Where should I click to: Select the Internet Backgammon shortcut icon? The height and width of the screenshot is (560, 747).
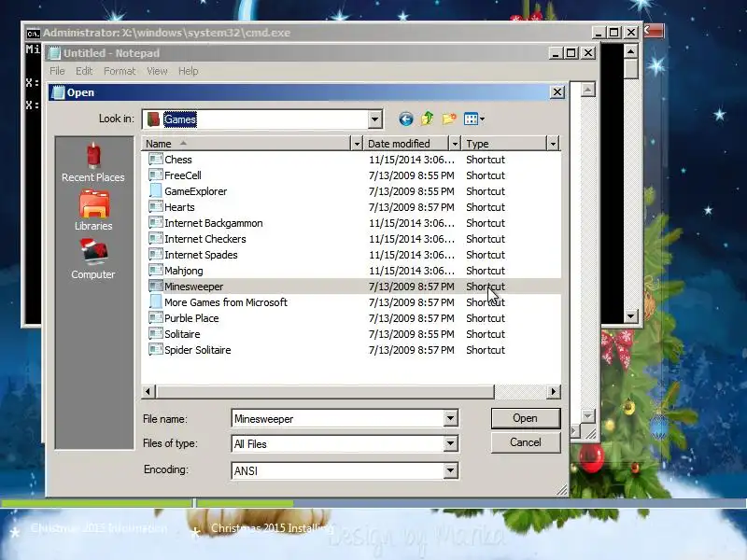click(155, 223)
